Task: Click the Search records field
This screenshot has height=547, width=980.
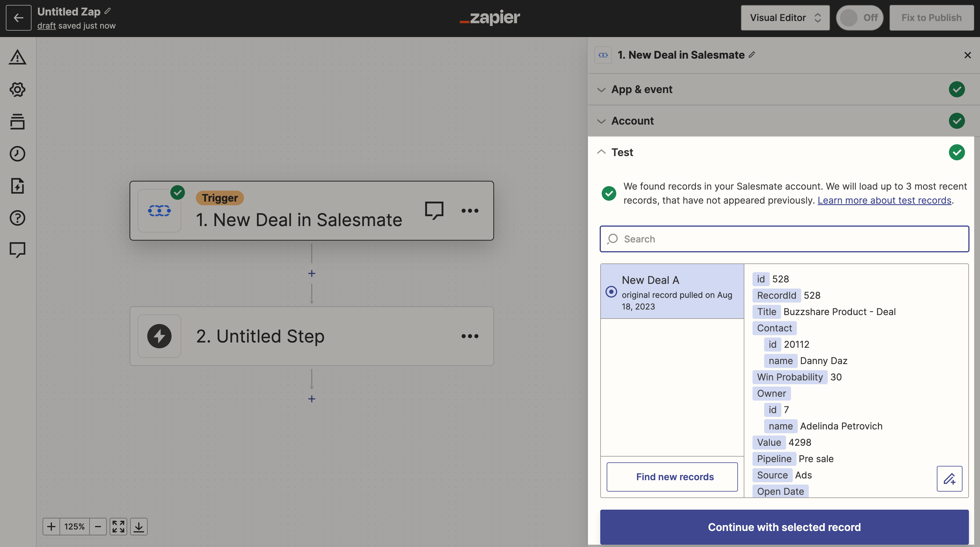Action: tap(784, 239)
